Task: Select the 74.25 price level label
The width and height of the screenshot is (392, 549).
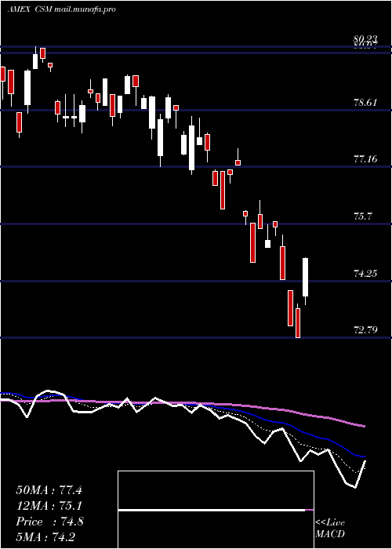Action: (366, 273)
